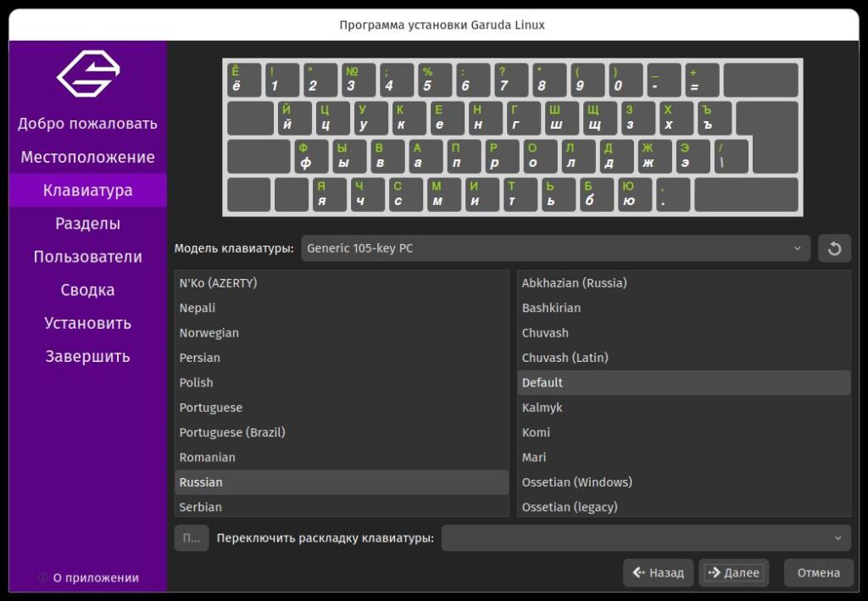This screenshot has height=601, width=868.
Task: Select the Завершить step in the sidebar
Action: [x=87, y=356]
